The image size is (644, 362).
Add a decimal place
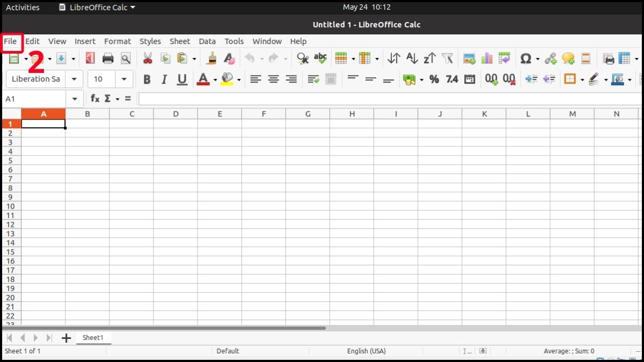492,79
